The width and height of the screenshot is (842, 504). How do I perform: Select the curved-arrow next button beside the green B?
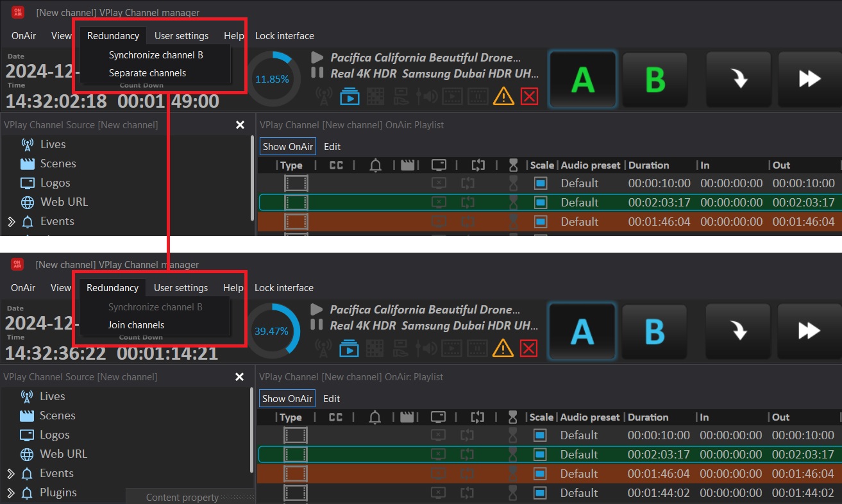(x=739, y=79)
